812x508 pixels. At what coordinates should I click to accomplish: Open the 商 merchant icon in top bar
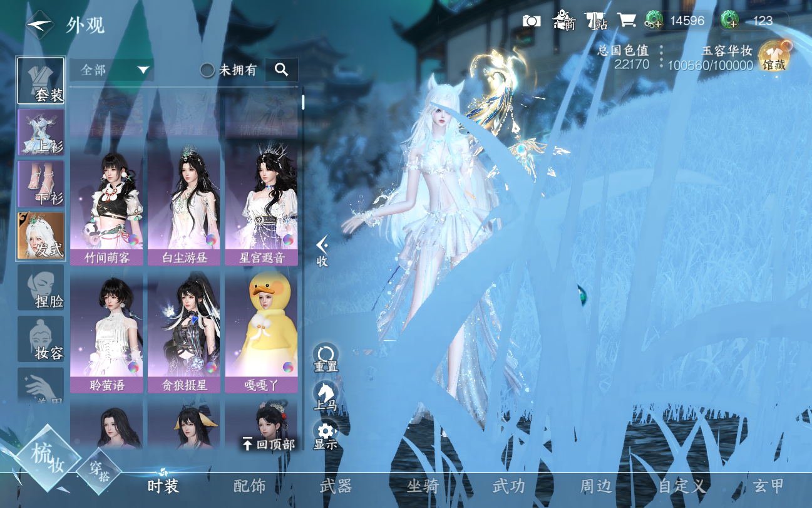click(564, 21)
